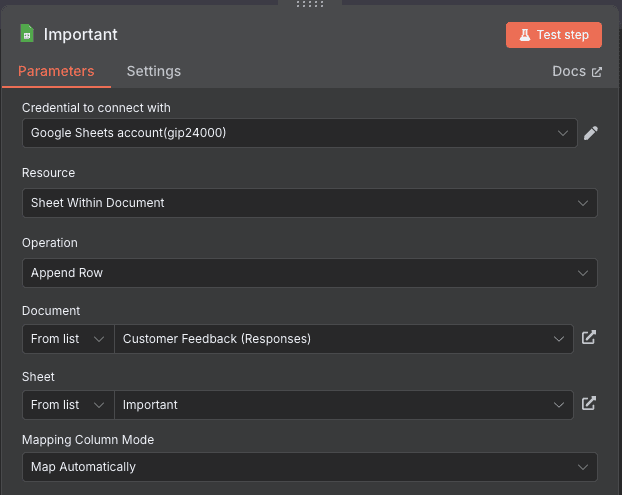
Task: Click the Resource field label
Action: (x=48, y=173)
